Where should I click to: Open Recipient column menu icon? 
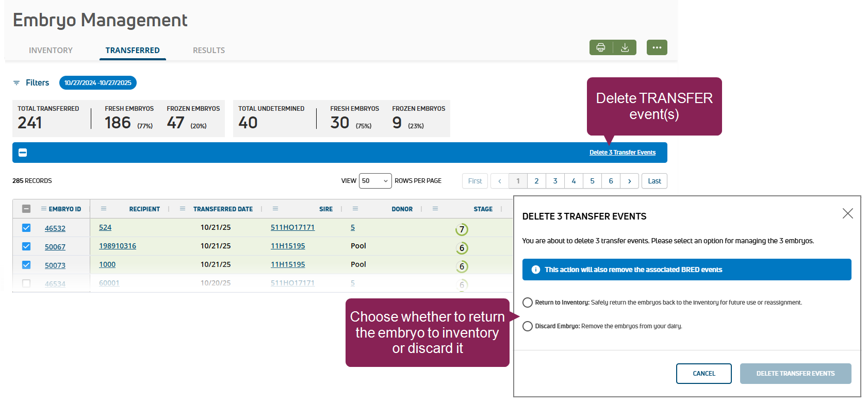104,209
